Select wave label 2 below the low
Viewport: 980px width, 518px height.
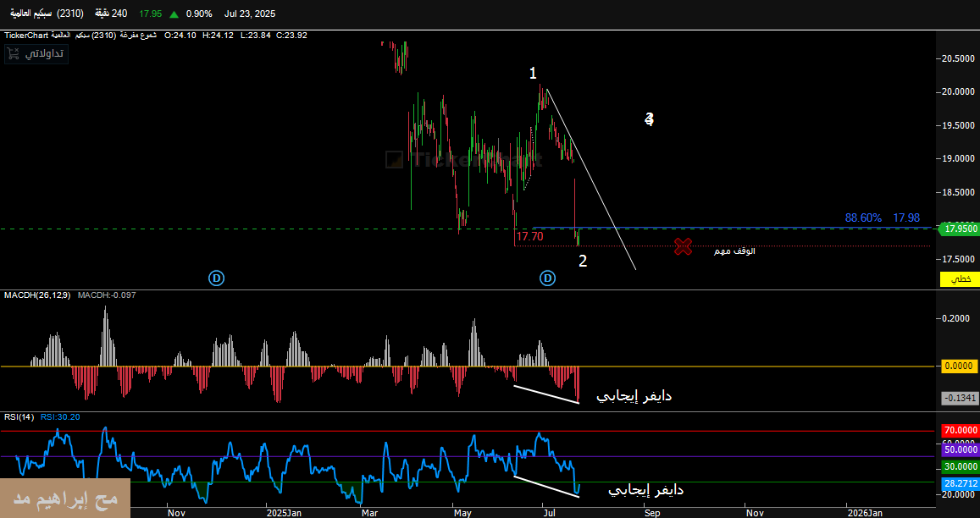point(583,262)
